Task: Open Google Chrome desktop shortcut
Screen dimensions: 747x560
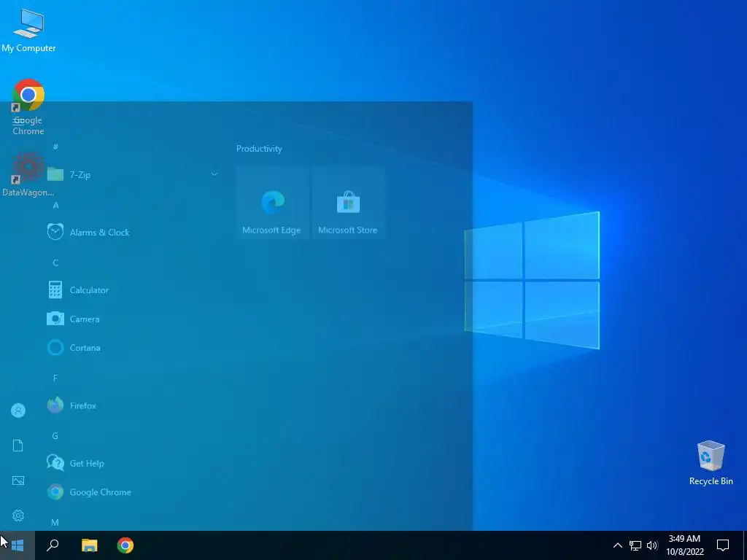Action: 28,108
